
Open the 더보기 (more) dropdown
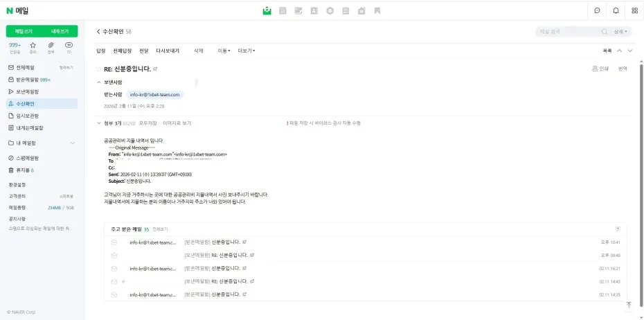(247, 51)
